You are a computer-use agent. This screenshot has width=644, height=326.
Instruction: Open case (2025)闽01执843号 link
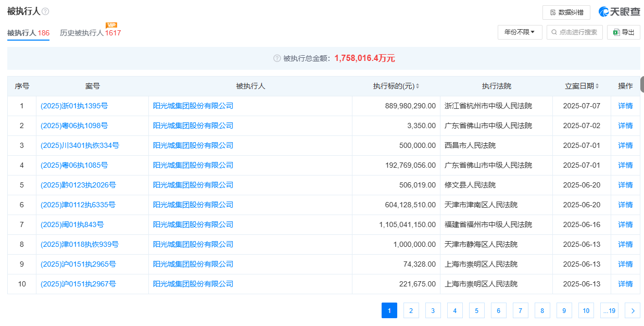pyautogui.click(x=72, y=224)
